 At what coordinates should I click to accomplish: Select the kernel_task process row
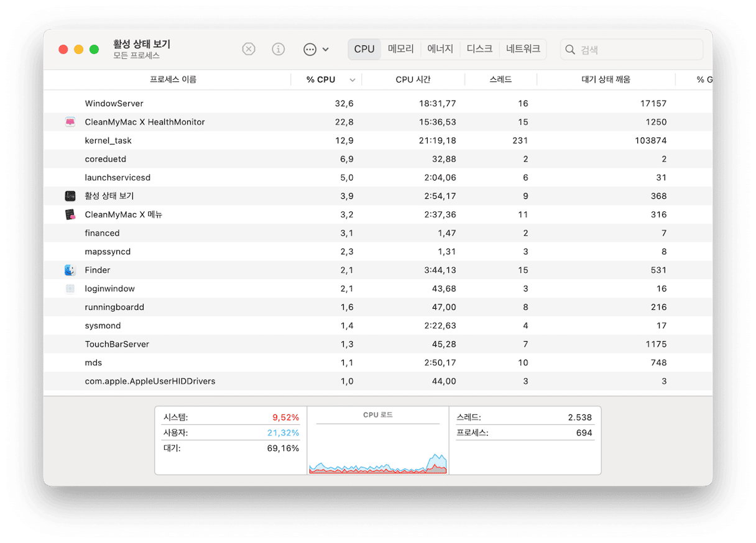(x=378, y=140)
